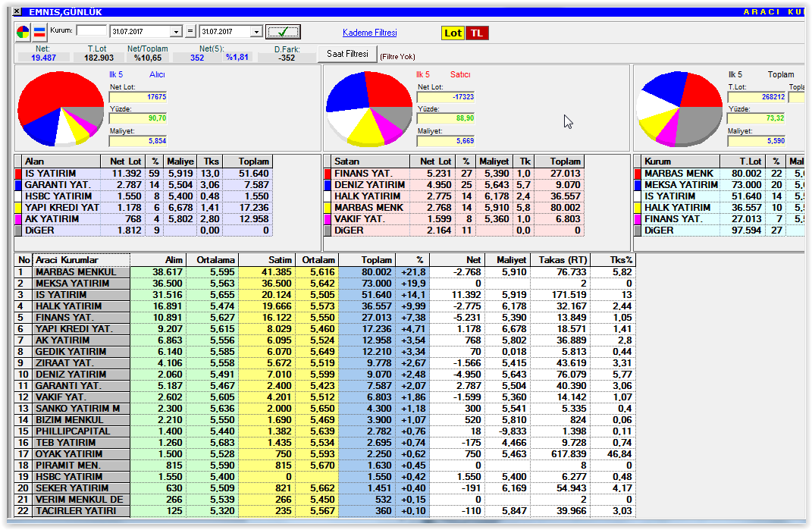This screenshot has height=530, width=812.
Task: Select TACIRLER YATIRI row
Action: [324, 511]
